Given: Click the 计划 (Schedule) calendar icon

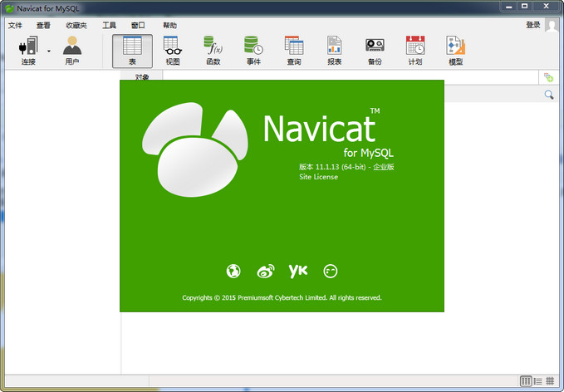Looking at the screenshot, I should pos(414,50).
